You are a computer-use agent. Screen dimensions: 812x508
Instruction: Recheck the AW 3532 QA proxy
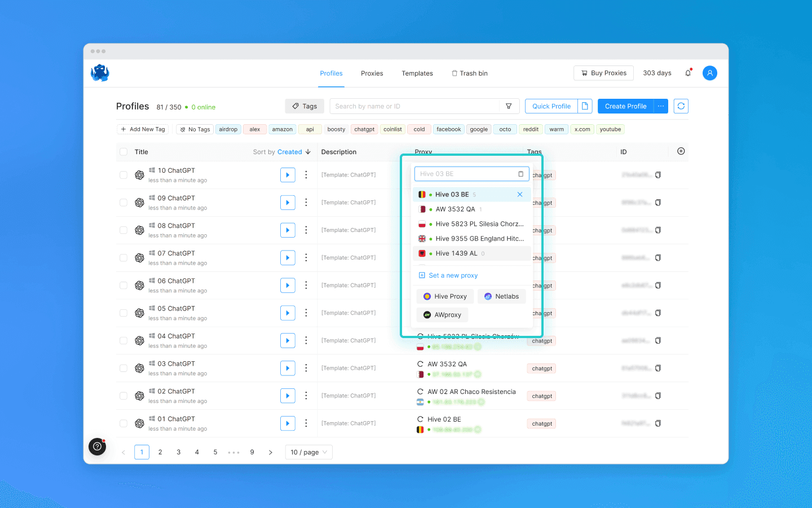point(420,364)
